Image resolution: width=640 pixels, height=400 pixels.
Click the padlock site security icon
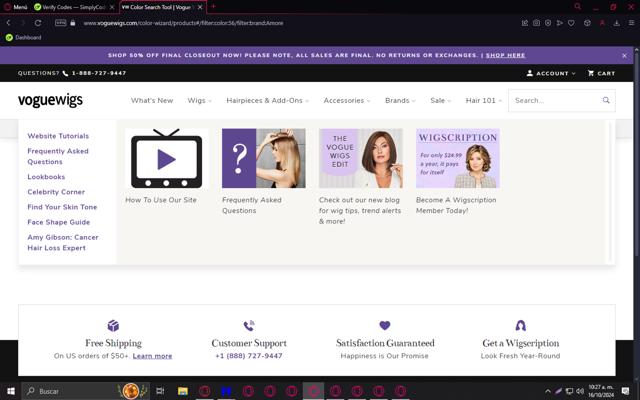click(73, 23)
